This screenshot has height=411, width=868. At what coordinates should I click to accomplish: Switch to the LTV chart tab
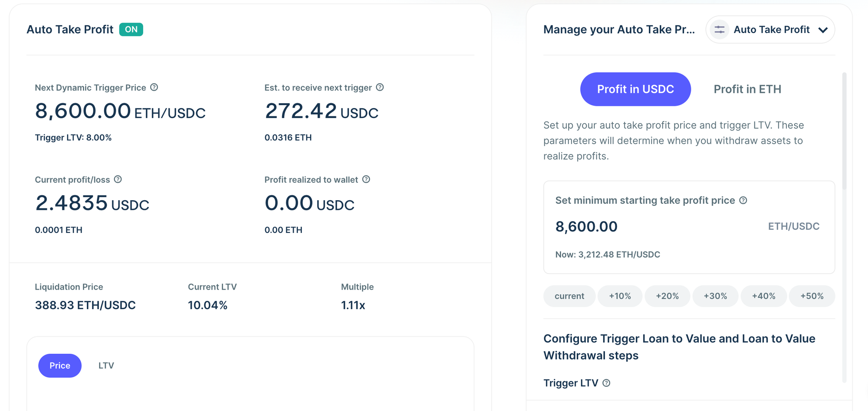click(106, 365)
